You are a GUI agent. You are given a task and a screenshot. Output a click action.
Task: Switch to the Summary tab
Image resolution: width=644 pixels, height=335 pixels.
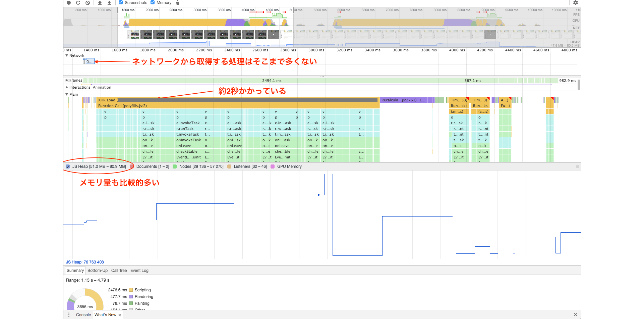[75, 271]
